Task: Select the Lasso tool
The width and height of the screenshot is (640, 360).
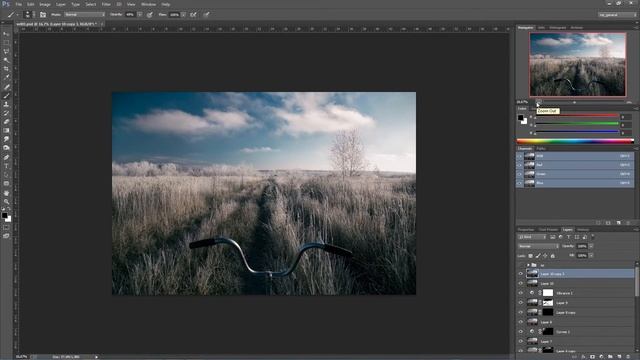Action: [6, 51]
